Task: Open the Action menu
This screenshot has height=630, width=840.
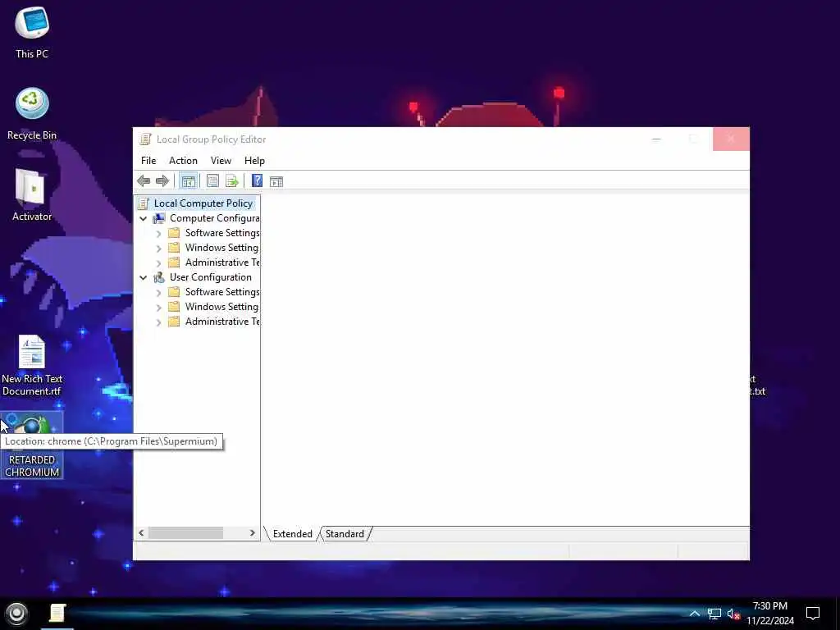Action: [183, 161]
